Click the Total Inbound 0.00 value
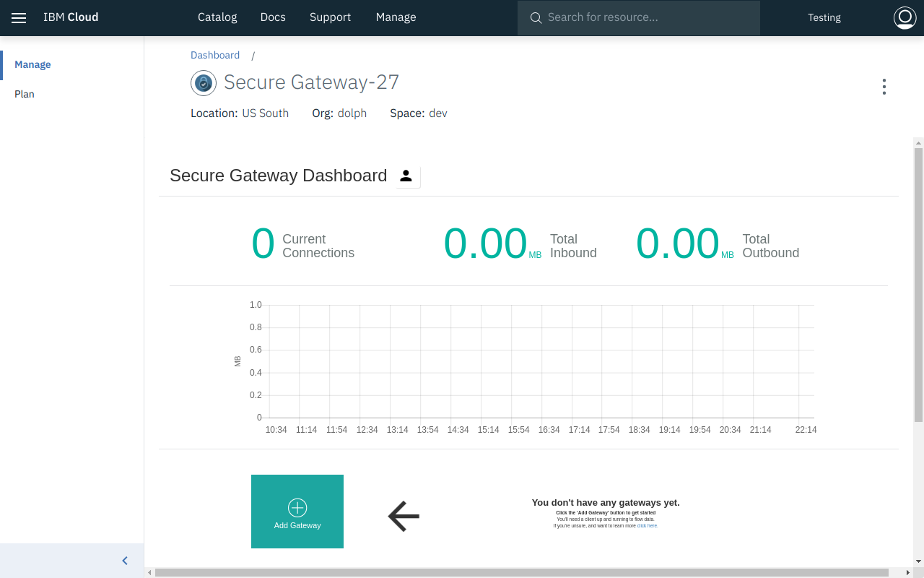Screen dimensions: 924x578 pyautogui.click(x=485, y=243)
